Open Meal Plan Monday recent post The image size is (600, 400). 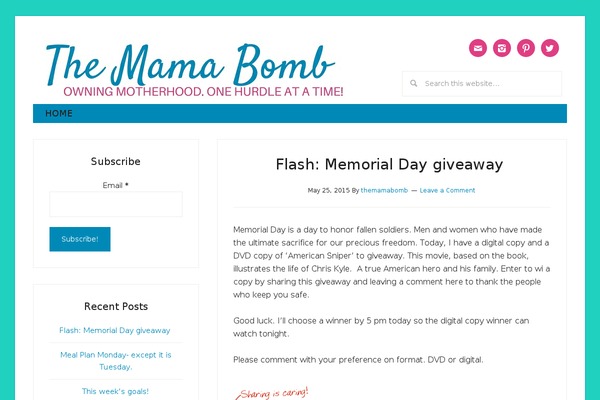click(116, 361)
